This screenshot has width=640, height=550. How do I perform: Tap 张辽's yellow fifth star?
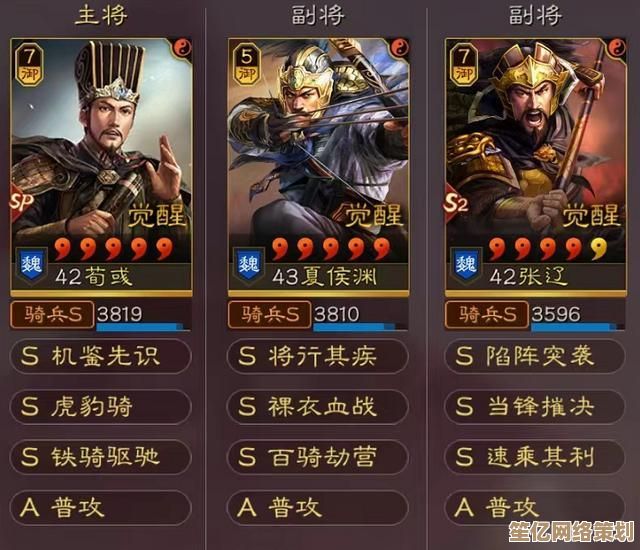(598, 248)
